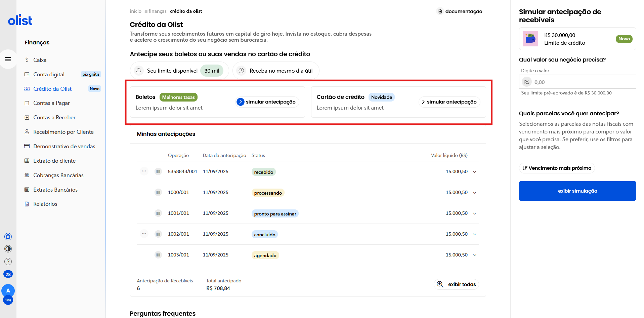The width and height of the screenshot is (644, 318).
Task: Click the magnifier icon beside exibir todas
Action: [x=440, y=284]
